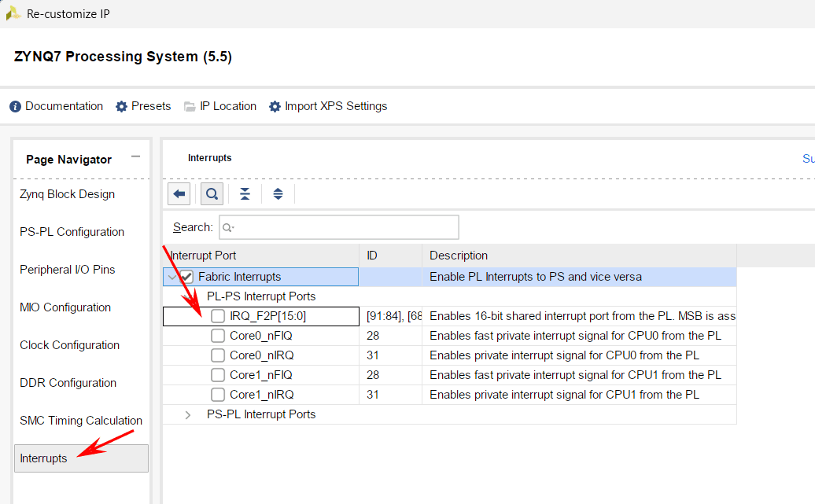Open the PS-PL Configuration page

(72, 232)
